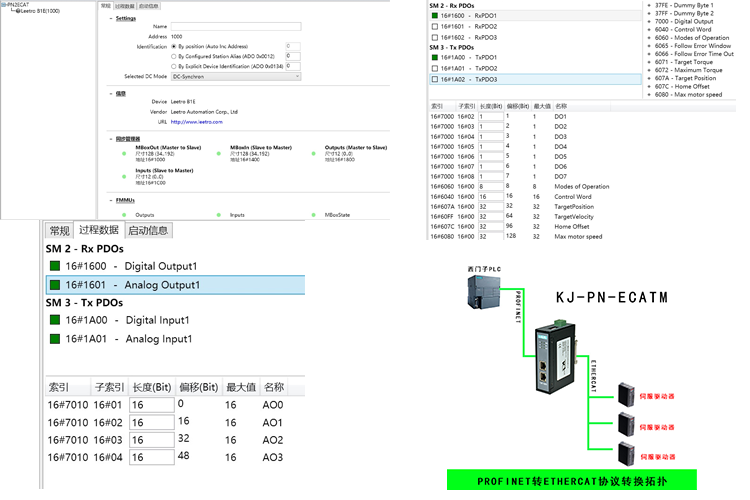Click the length field in the AO2 row
Image resolution: width=750 pixels, height=500 pixels.
pos(152,440)
